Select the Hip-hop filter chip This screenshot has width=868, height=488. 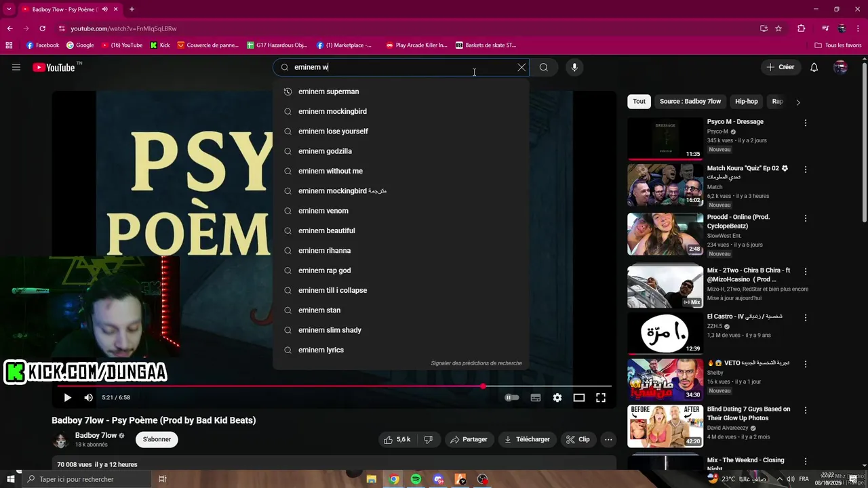[747, 102]
